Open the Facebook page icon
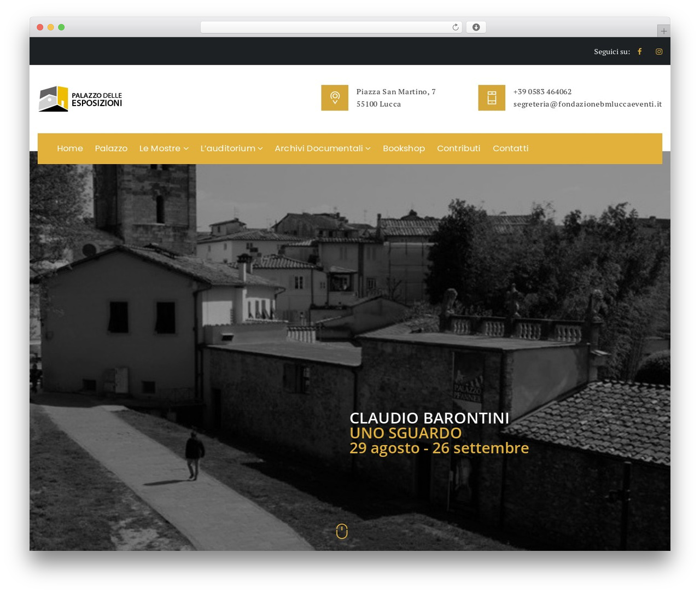700x593 pixels. pyautogui.click(x=639, y=51)
